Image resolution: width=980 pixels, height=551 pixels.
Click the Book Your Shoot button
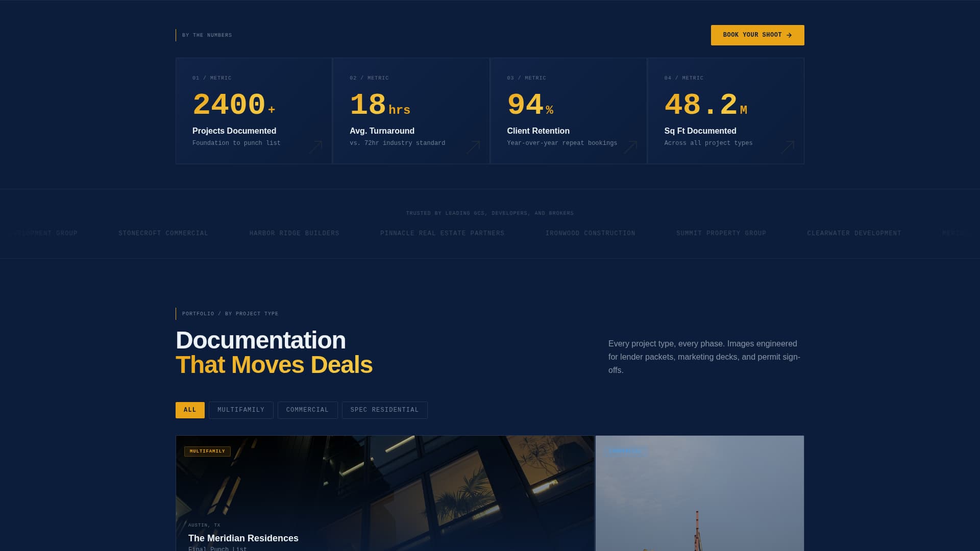[x=757, y=35]
